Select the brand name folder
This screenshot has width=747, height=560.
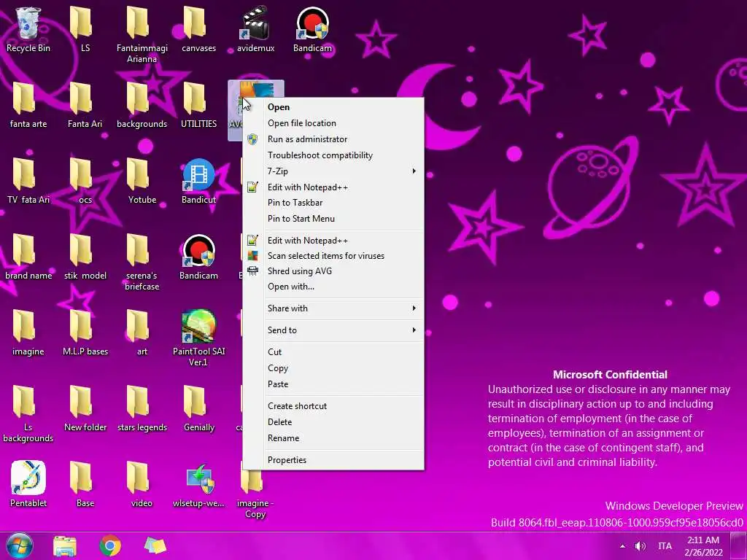click(28, 257)
